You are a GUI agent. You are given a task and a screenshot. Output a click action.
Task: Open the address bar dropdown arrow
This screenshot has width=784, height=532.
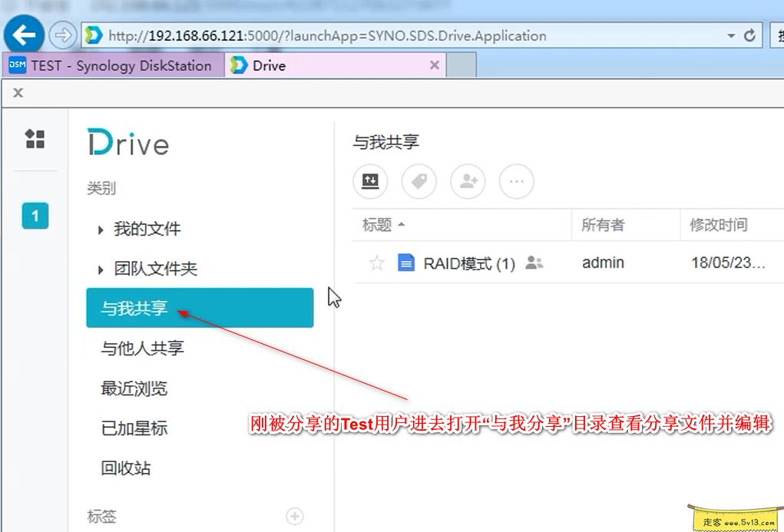[731, 35]
